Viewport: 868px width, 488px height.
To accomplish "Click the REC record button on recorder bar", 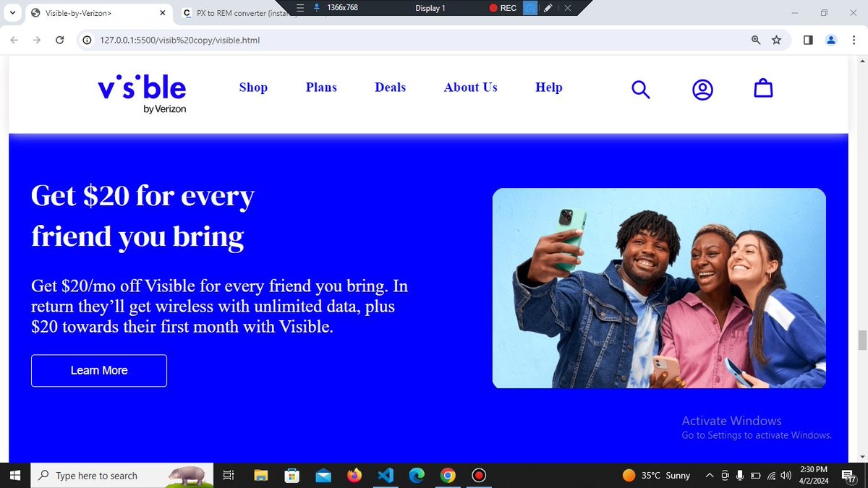I will click(503, 8).
